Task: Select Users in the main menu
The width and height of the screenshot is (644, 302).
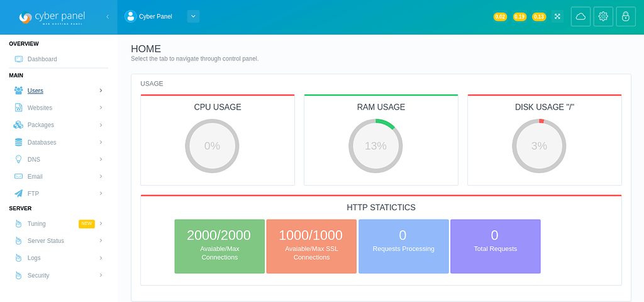Action: [x=35, y=91]
